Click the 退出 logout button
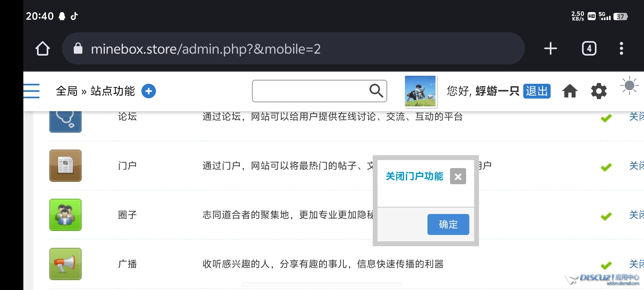 pyautogui.click(x=537, y=91)
